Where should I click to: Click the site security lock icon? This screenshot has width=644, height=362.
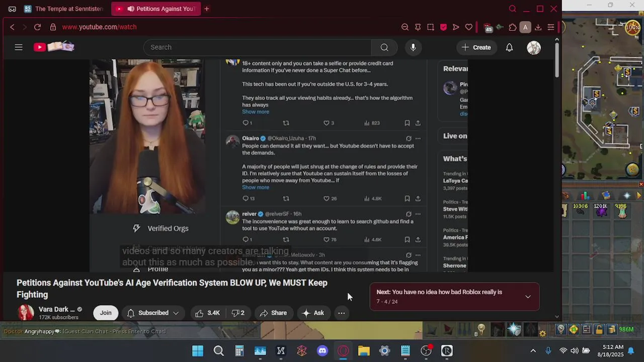(53, 27)
